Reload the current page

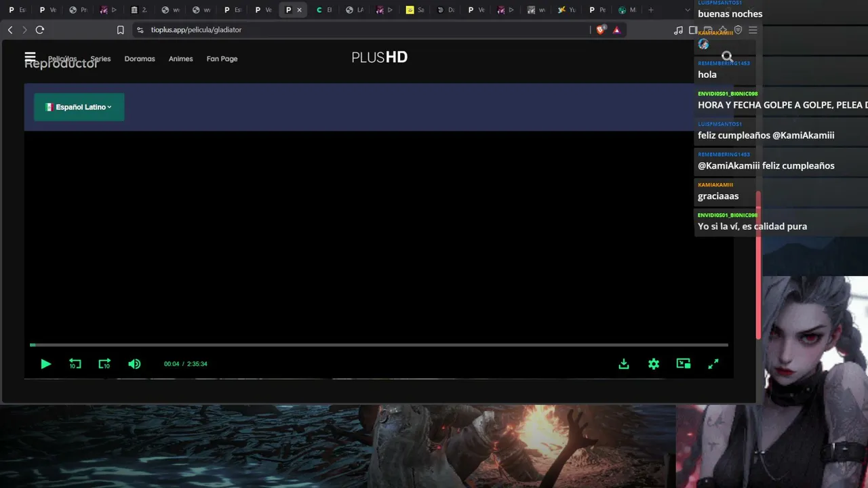click(x=40, y=30)
